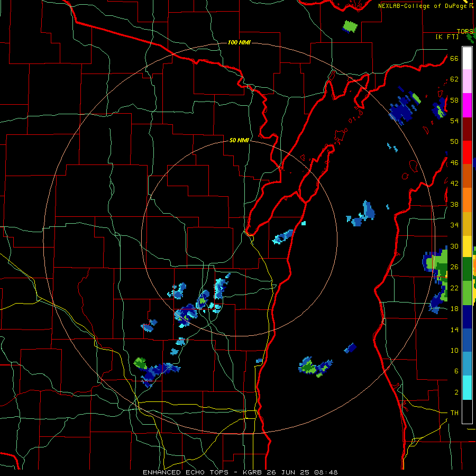Image resolution: width=476 pixels, height=476 pixels.
Task: Pick the light blue legend swatch
Action: [x=467, y=364]
